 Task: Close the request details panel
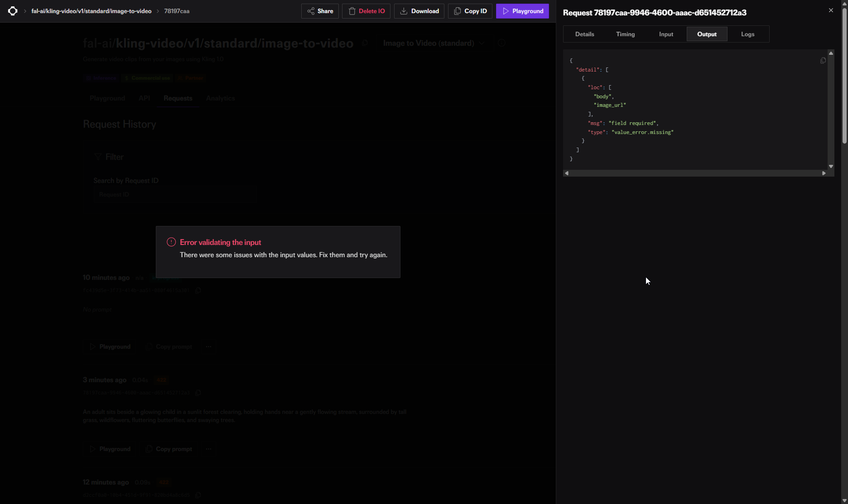[831, 10]
